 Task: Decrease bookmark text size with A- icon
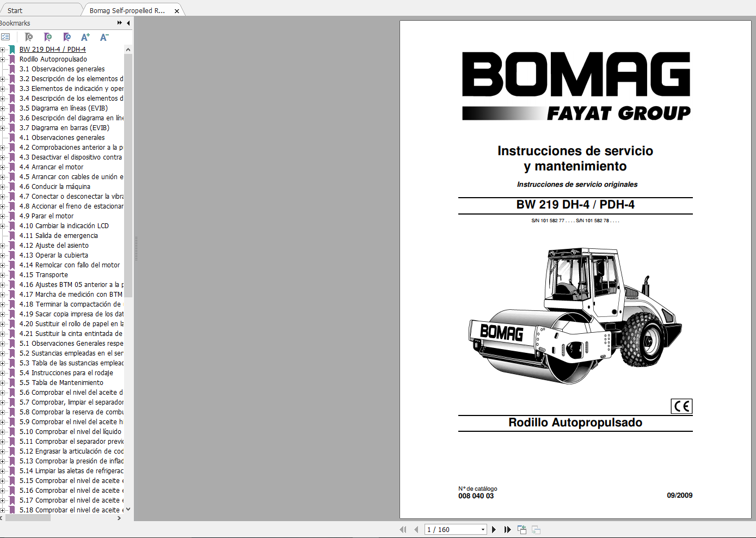105,37
